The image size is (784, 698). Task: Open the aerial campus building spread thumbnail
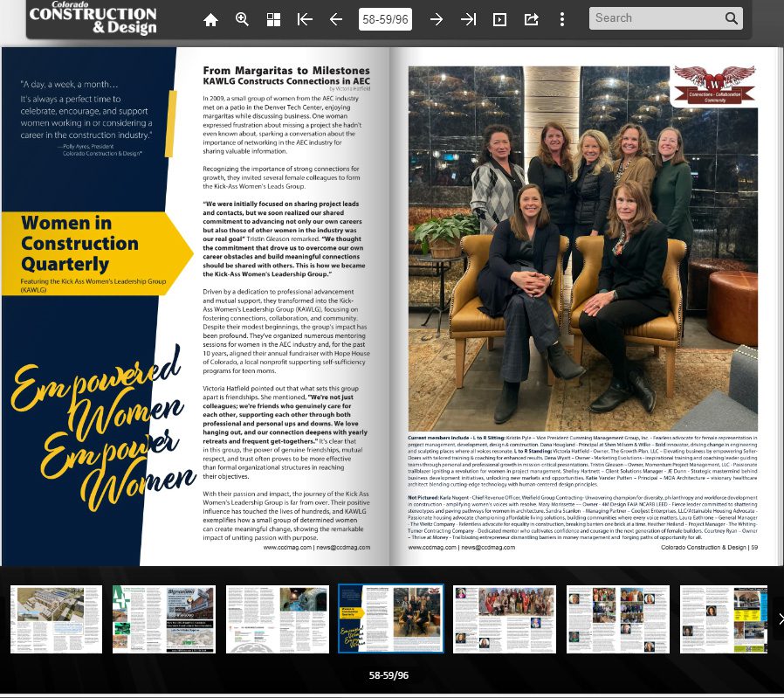[x=56, y=619]
